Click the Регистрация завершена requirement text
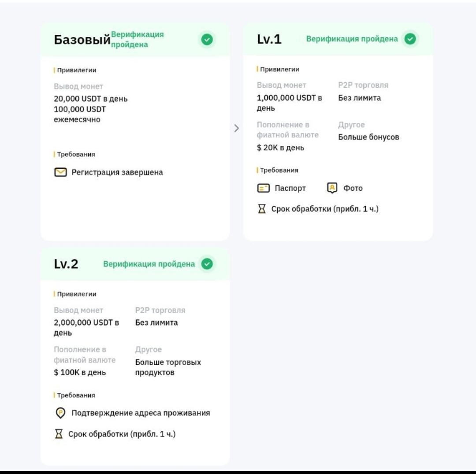 [x=117, y=172]
